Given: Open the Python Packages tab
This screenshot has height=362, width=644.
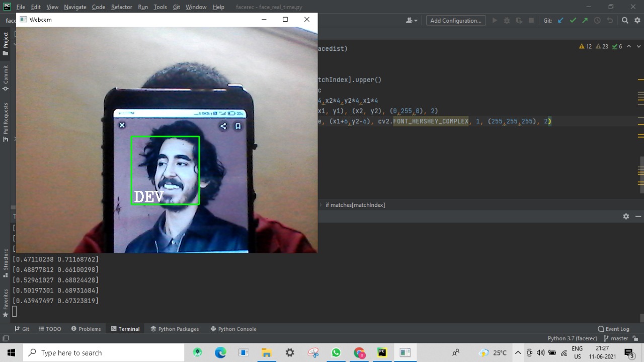Looking at the screenshot, I should (x=175, y=329).
